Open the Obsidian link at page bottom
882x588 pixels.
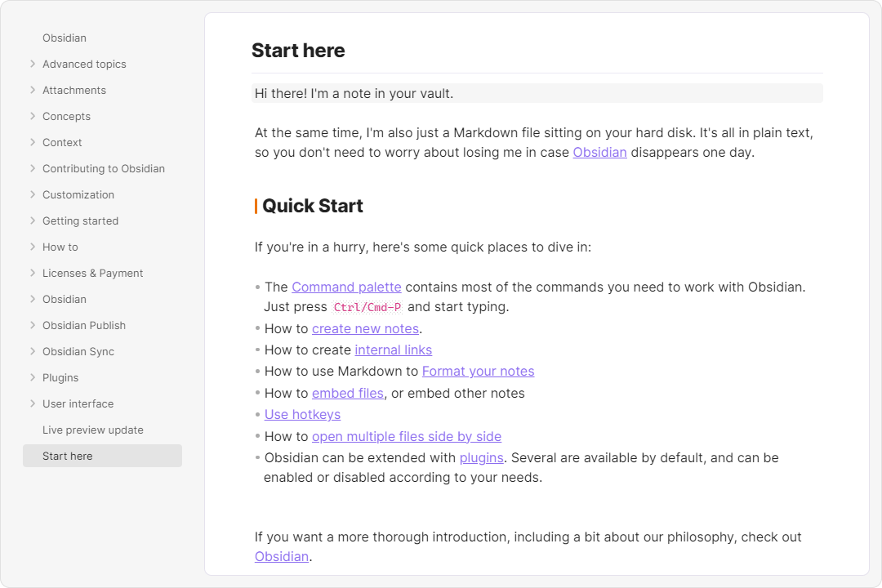click(281, 556)
